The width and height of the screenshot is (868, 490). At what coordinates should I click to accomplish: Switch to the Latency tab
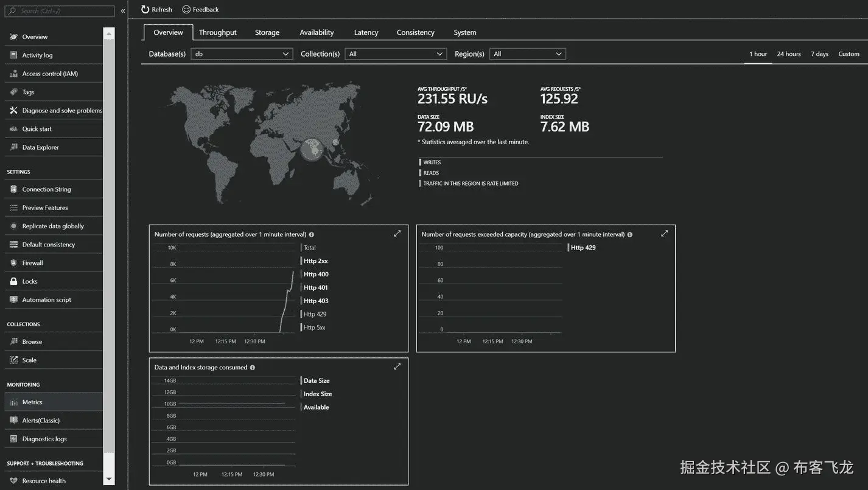[x=366, y=32]
